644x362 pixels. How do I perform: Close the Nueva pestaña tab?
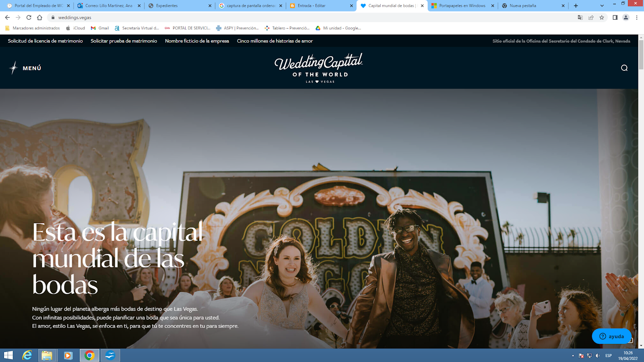pyautogui.click(x=563, y=6)
